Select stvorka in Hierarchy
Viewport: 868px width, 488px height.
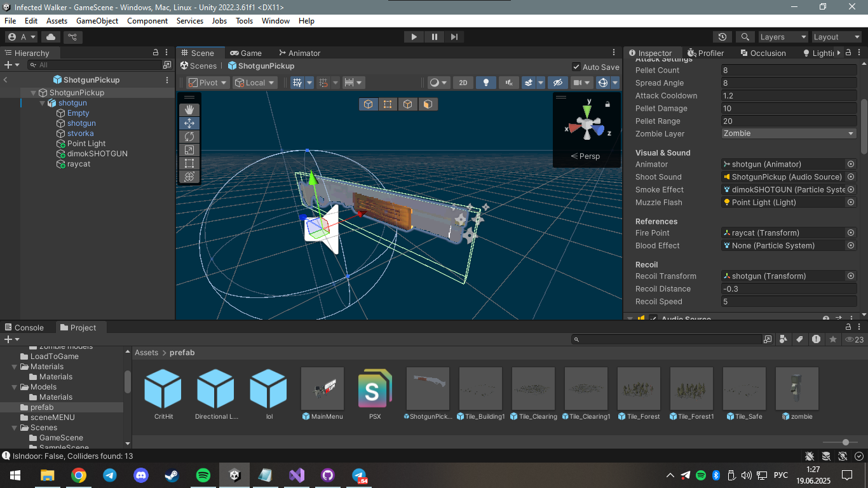(x=80, y=133)
